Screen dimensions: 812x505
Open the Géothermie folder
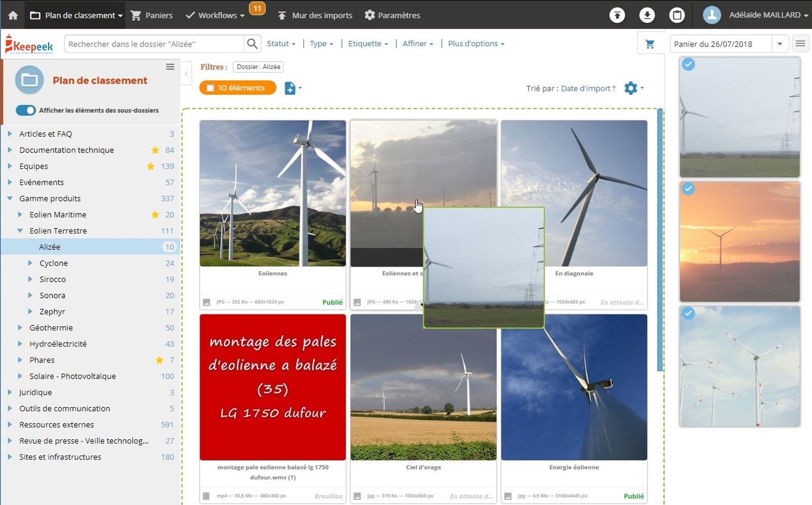click(51, 327)
